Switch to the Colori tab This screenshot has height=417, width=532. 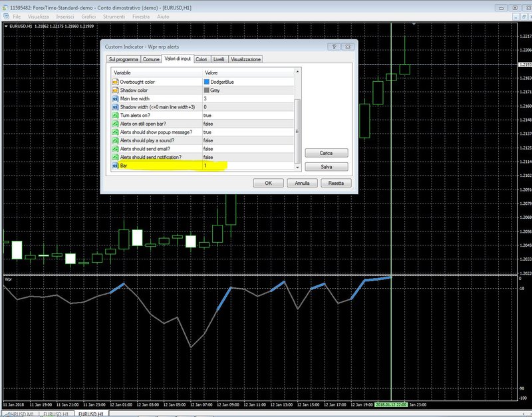[x=201, y=59]
